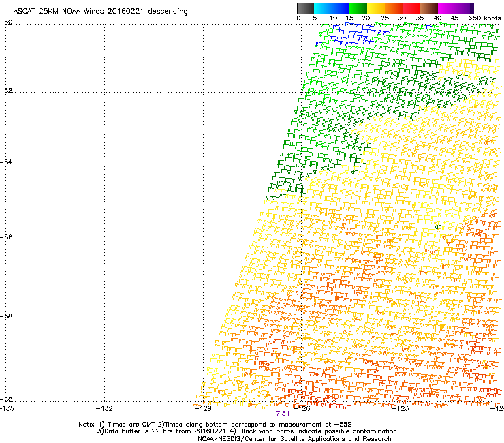This screenshot has height=443, width=504.
Task: Select the magenta 40-45 knots legend swatch
Action: pos(447,8)
